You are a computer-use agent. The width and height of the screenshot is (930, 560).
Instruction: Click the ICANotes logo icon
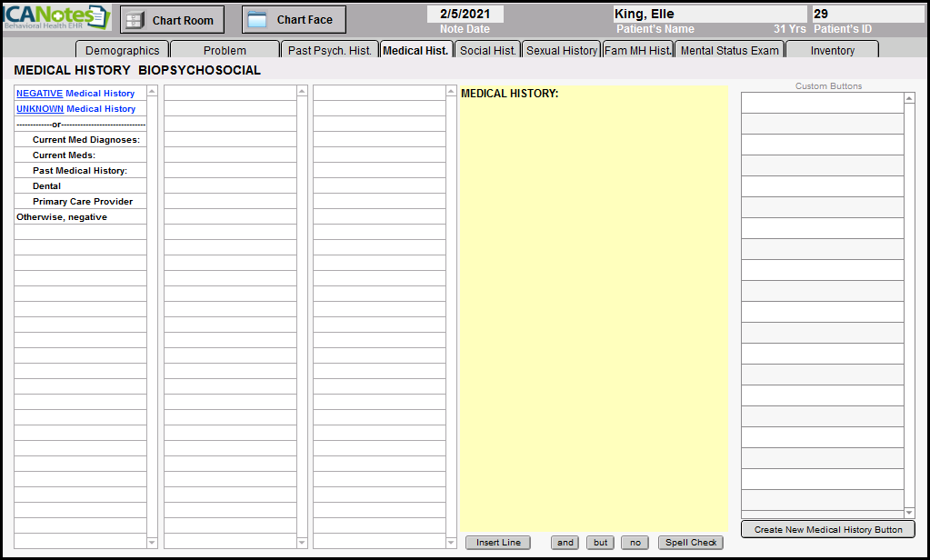[56, 17]
